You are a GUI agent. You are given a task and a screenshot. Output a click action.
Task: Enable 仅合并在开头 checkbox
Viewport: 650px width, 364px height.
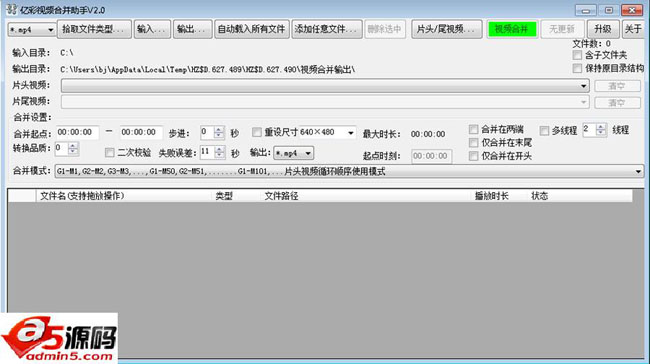pyautogui.click(x=473, y=156)
